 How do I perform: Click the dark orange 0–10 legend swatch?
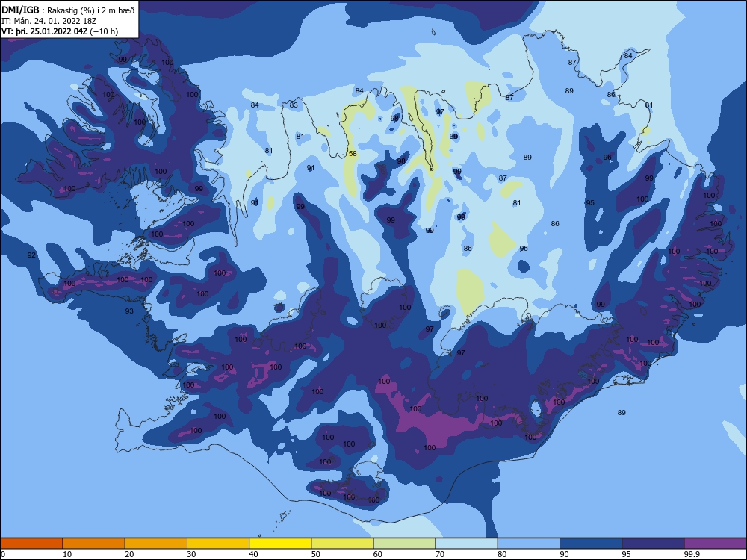point(31,544)
